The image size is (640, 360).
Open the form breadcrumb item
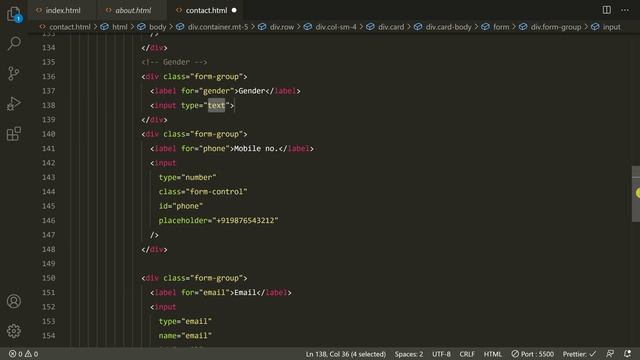[x=501, y=27]
